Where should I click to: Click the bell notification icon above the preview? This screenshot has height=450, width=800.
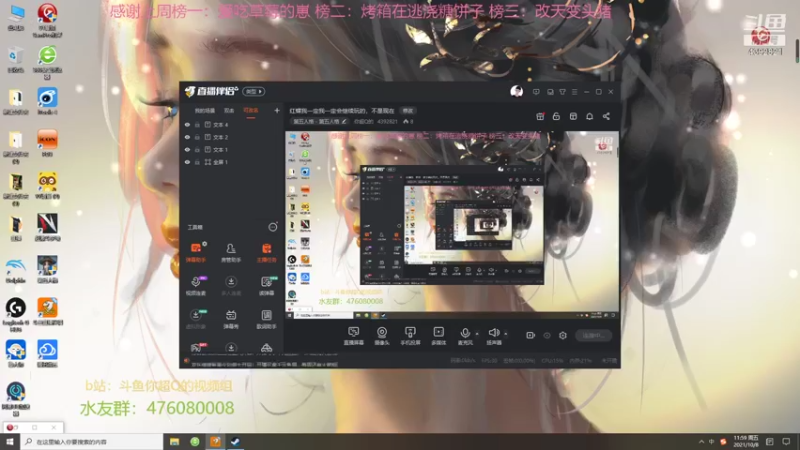coord(589,116)
